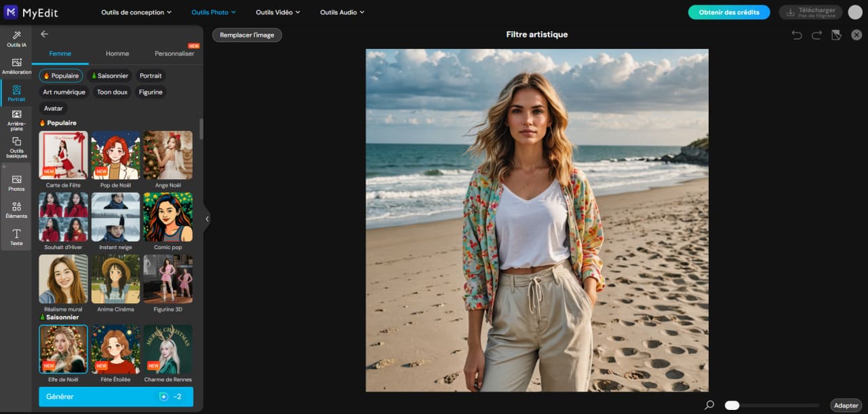Image resolution: width=868 pixels, height=414 pixels.
Task: Open the Arrière-plans sidebar tool
Action: pos(16,121)
